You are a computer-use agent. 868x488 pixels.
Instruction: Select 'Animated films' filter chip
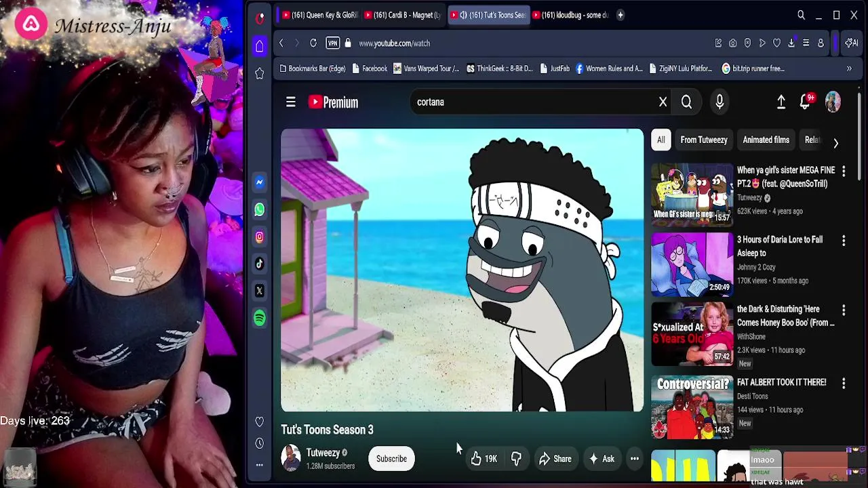pos(766,140)
